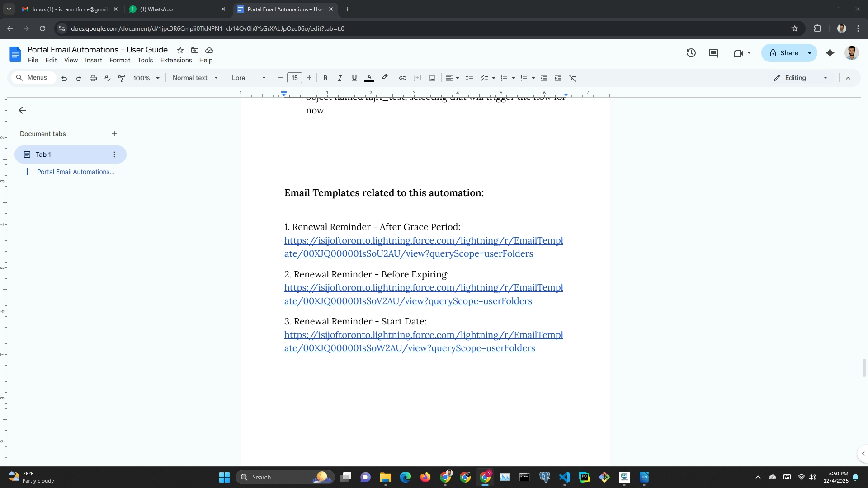Screen dimensions: 868x488
Task: Open the Extensions menu
Action: pos(176,60)
